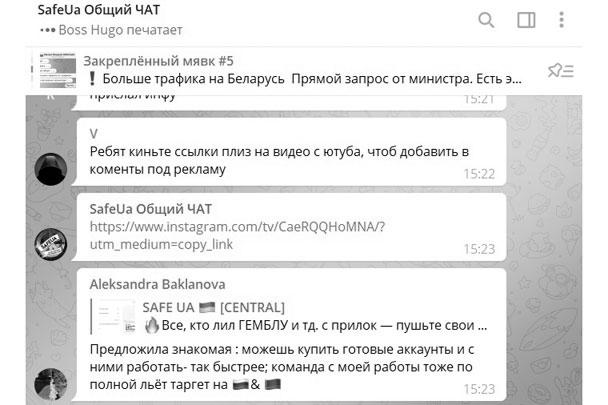This screenshot has width=608, height=405.
Task: Open the pinned messages list icon
Action: [x=561, y=71]
